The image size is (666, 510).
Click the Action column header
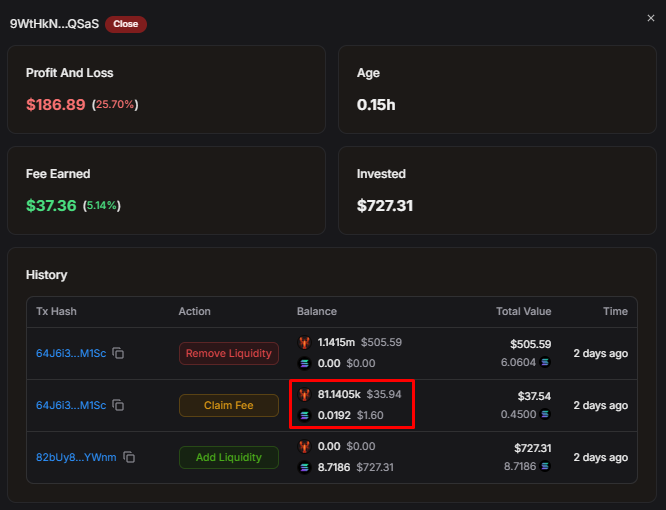coord(195,311)
